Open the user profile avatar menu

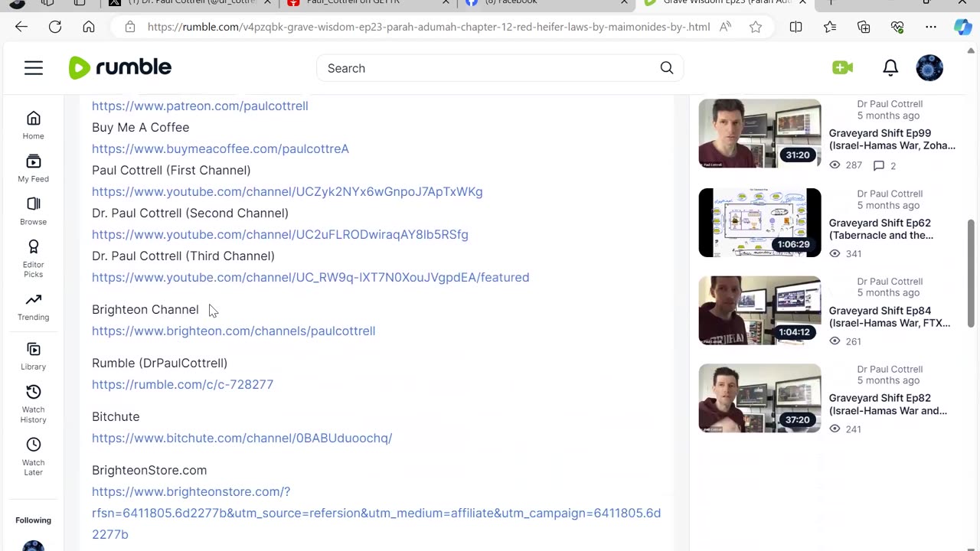929,68
